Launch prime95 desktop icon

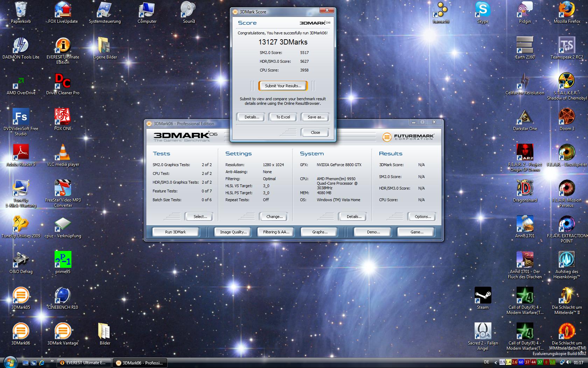63,263
